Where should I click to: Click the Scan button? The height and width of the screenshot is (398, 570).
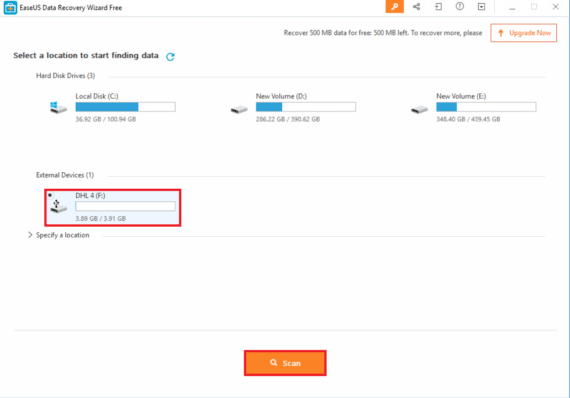285,363
